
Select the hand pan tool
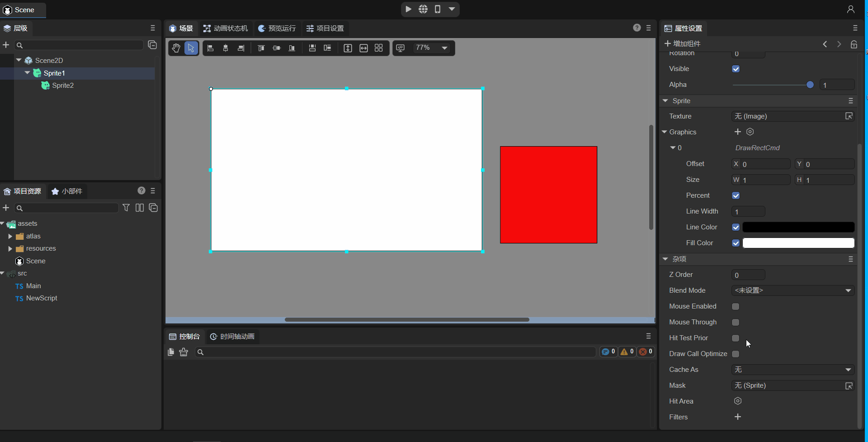(x=176, y=48)
